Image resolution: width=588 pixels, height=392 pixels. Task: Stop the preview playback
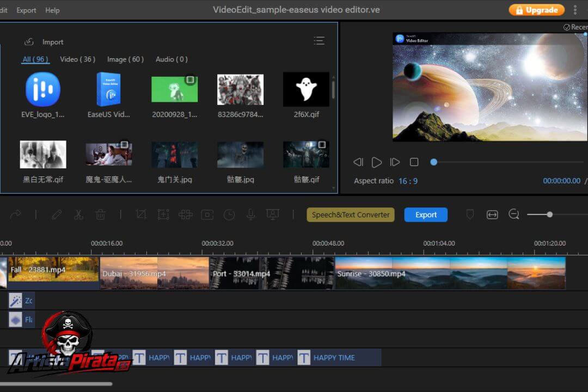pos(414,162)
